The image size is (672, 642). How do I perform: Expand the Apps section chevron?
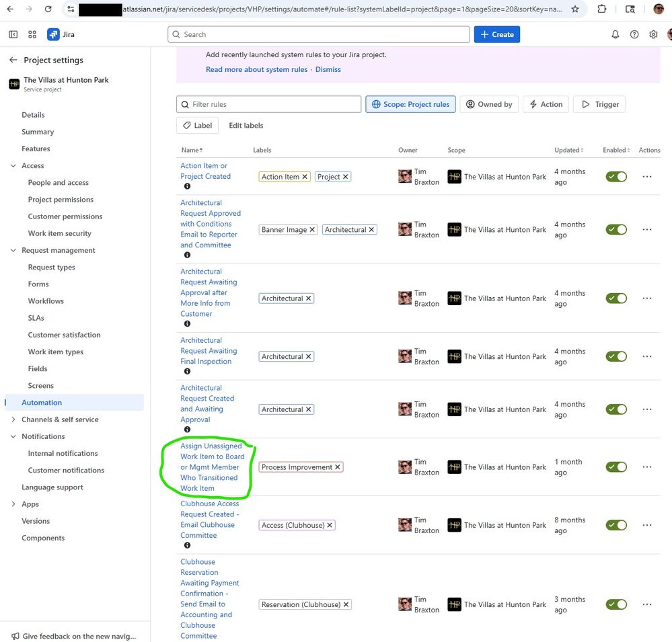(13, 504)
